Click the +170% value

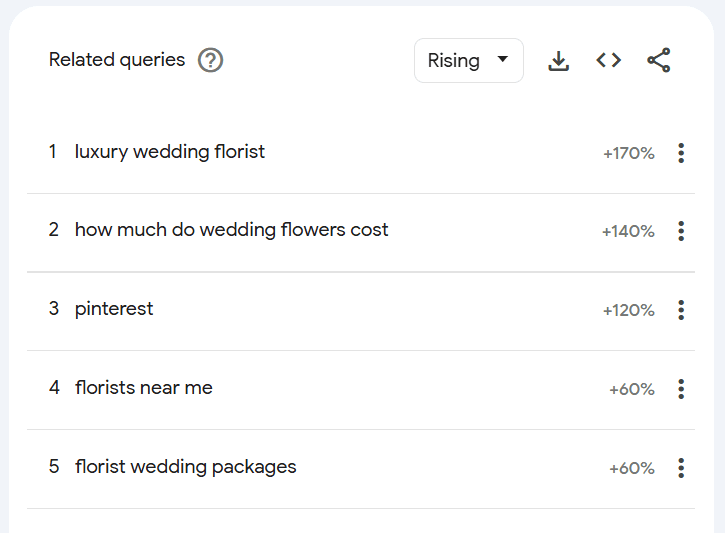pos(629,153)
